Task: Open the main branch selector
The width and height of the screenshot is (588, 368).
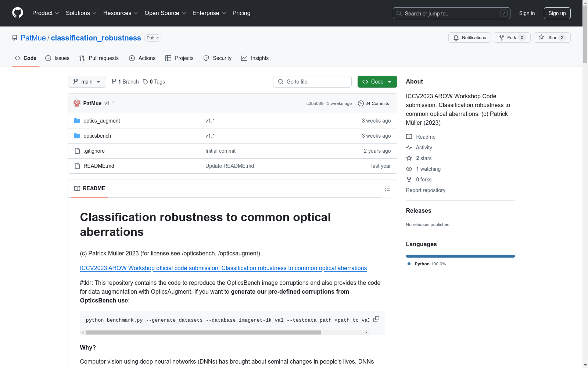Action: pyautogui.click(x=87, y=82)
